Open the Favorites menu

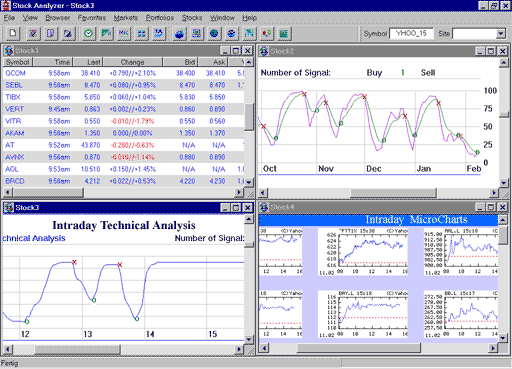tap(92, 18)
